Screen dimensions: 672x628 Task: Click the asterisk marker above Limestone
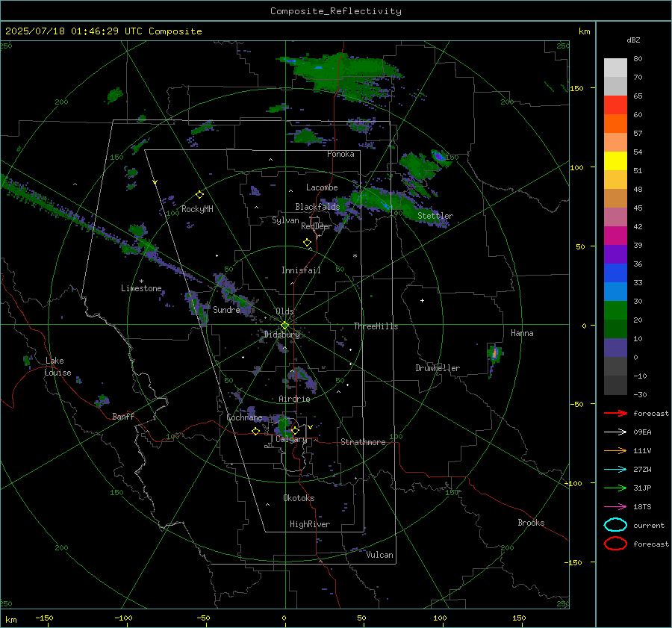pos(141,282)
